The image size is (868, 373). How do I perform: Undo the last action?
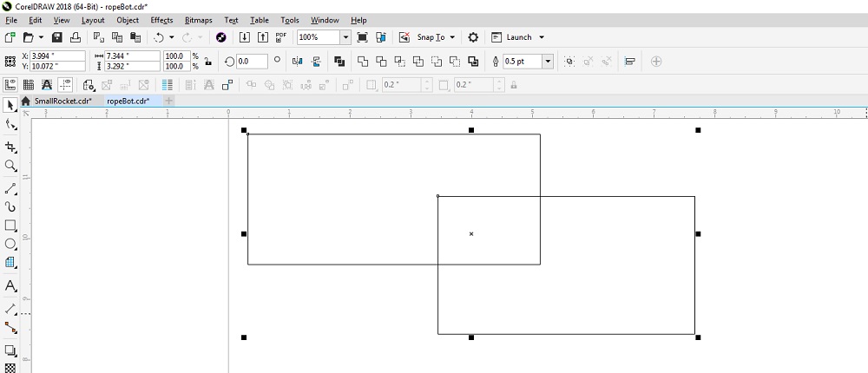pos(159,37)
